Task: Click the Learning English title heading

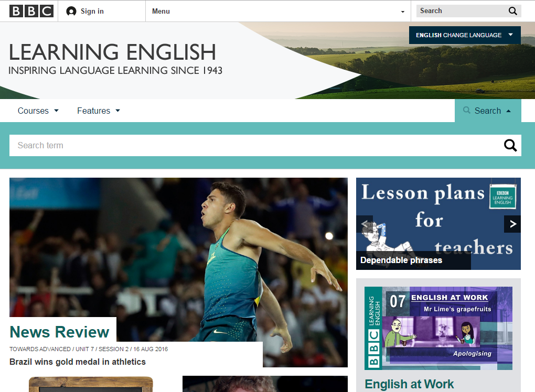Action: click(112, 52)
